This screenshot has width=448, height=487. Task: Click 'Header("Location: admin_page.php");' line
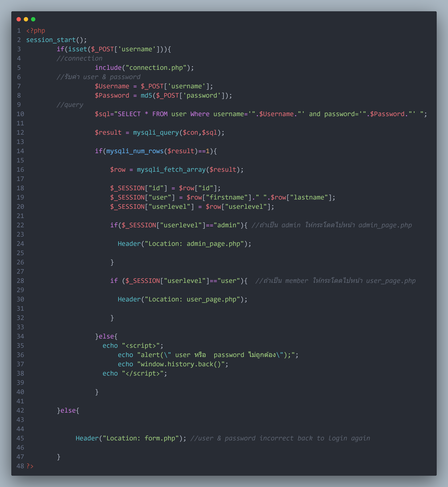pos(184,244)
